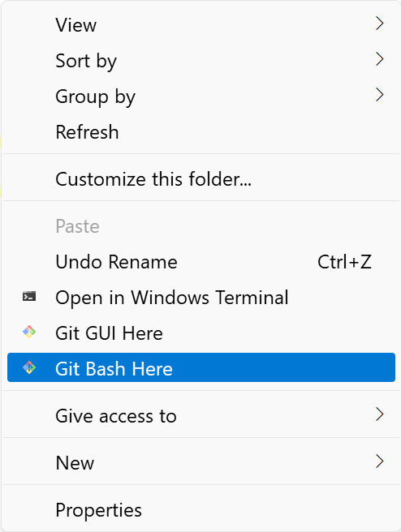This screenshot has width=401, height=532.
Task: Expand the View submenu arrow
Action: 380,24
